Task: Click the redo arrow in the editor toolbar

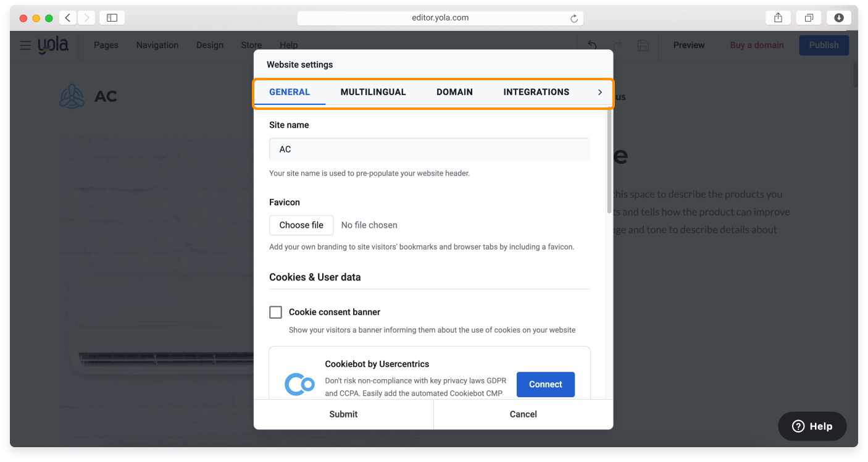Action: click(617, 45)
